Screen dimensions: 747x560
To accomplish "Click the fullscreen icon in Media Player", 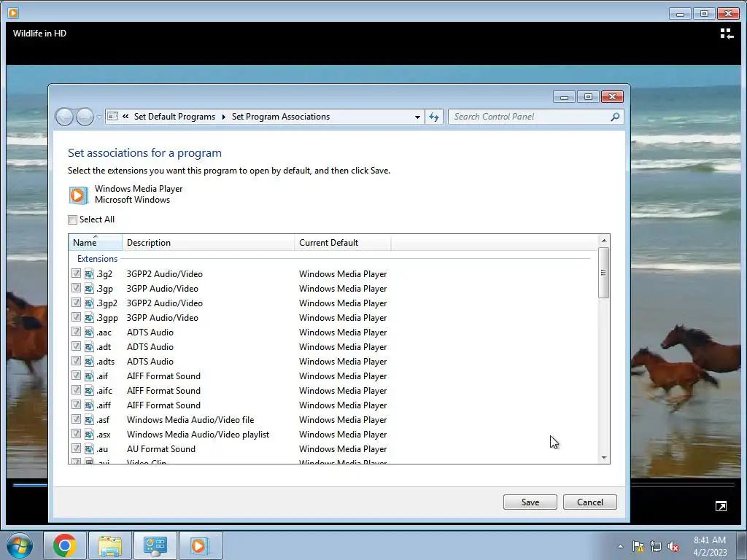I will click(x=721, y=506).
